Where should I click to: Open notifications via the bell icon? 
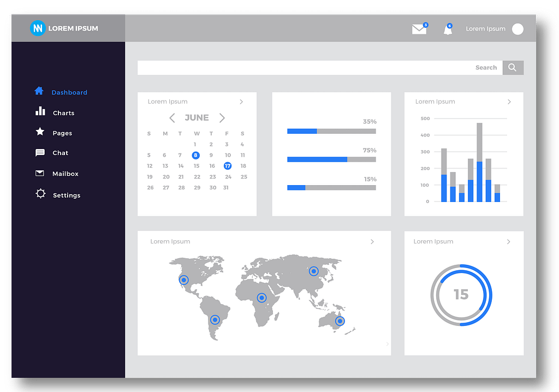click(x=448, y=30)
